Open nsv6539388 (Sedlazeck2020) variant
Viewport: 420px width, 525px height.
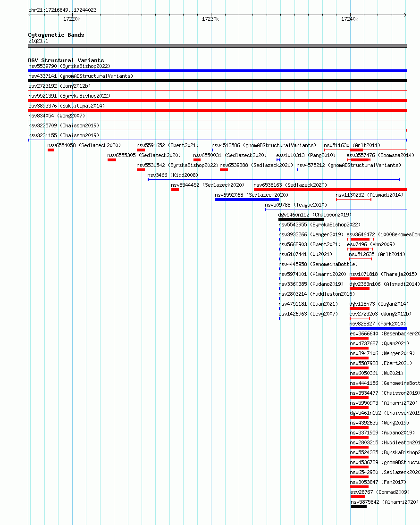[x=256, y=166]
